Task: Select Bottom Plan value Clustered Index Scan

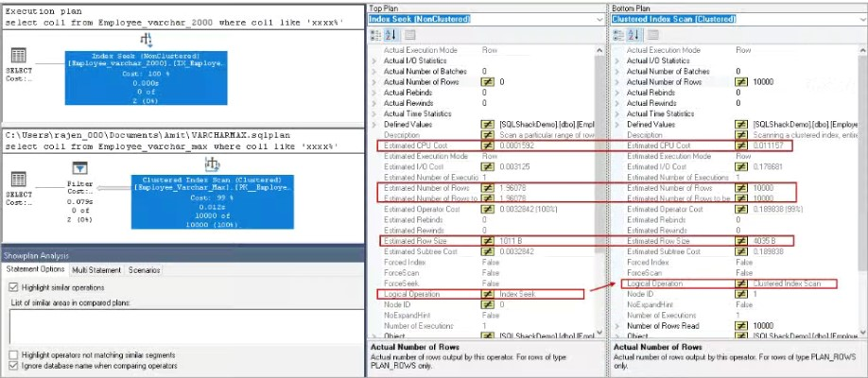Action: pos(787,283)
